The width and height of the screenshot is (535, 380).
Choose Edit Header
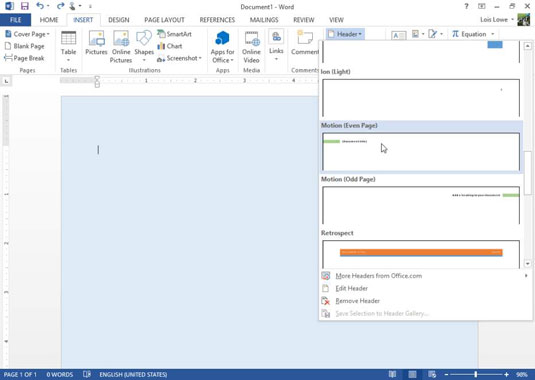(425, 288)
